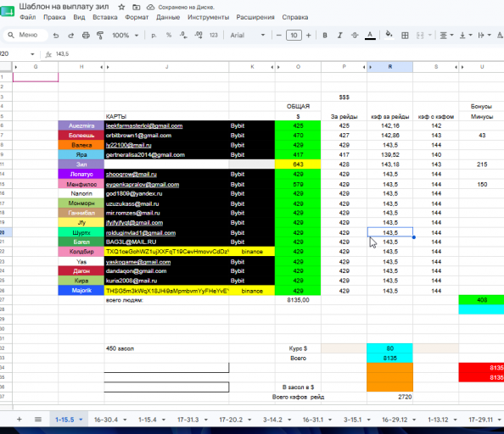Open the Файл menu
The image size is (504, 434).
click(28, 17)
